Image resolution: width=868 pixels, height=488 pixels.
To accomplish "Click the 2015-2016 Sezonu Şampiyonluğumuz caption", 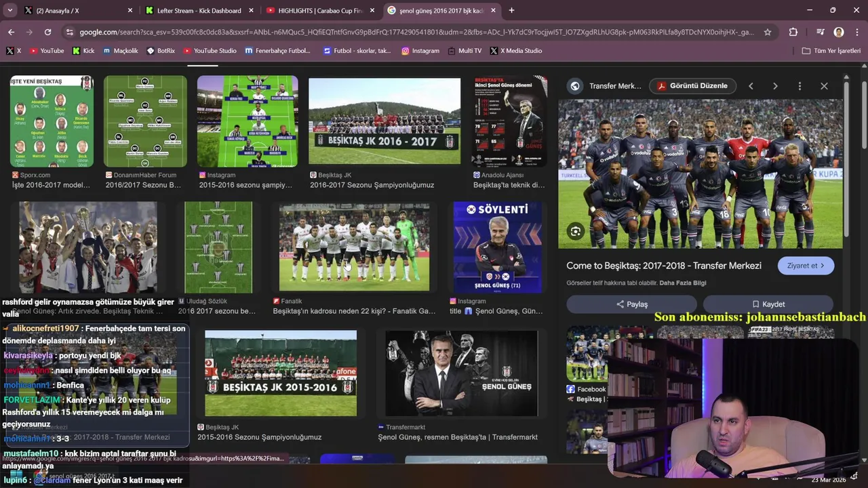I will (x=260, y=437).
